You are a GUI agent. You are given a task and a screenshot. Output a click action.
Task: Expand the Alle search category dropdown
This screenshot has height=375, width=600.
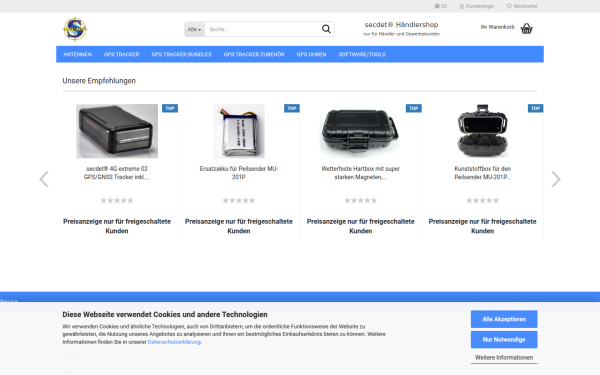point(194,29)
